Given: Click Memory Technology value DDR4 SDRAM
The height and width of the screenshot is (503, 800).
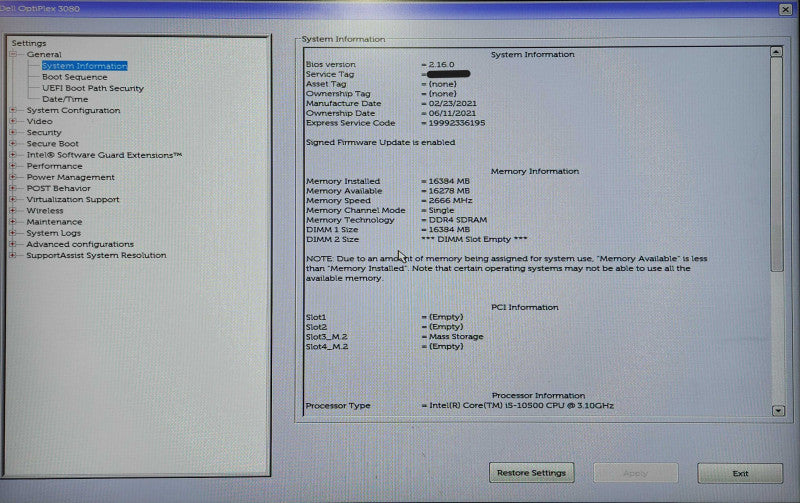Looking at the screenshot, I should (x=458, y=220).
